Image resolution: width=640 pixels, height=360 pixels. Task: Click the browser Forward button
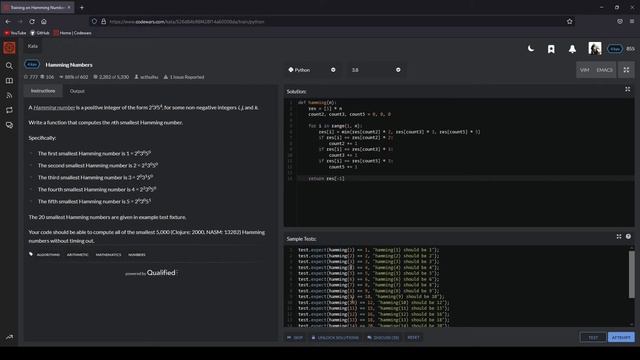[20, 21]
